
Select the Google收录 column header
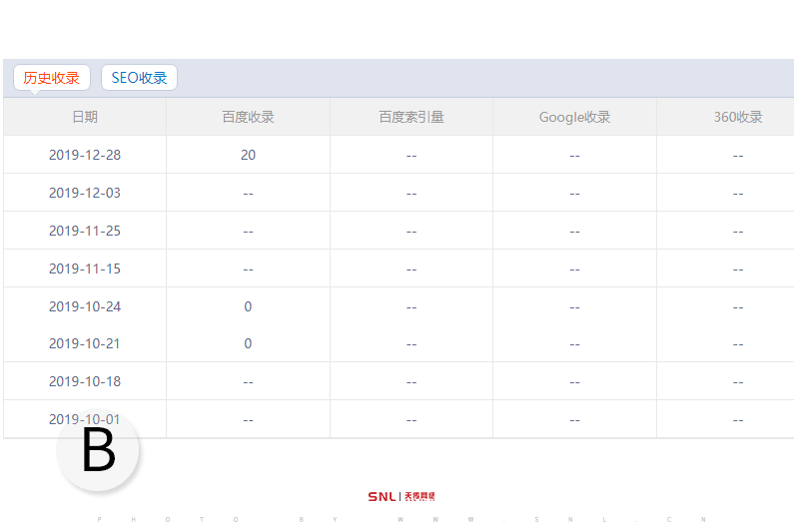pos(574,117)
